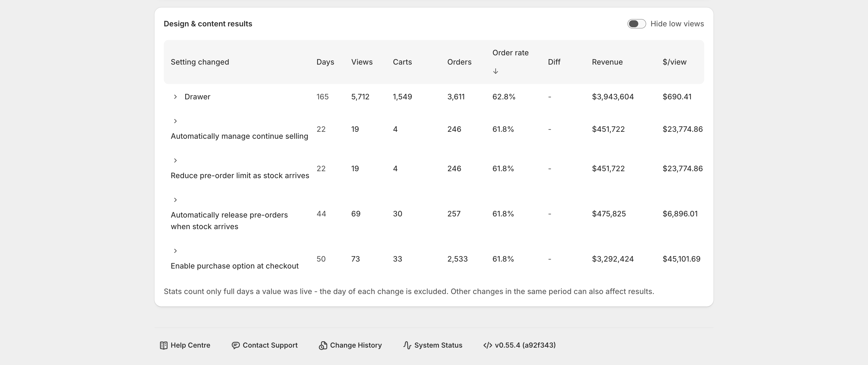Click Drawer order rate 62.8%

(x=504, y=97)
